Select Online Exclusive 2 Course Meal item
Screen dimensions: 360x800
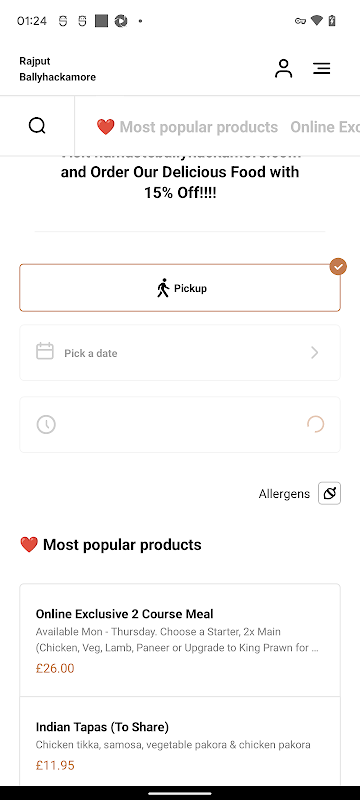180,640
